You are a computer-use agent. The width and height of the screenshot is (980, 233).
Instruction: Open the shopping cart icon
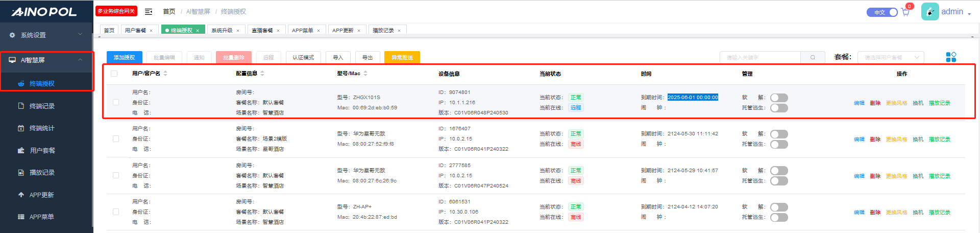(905, 12)
